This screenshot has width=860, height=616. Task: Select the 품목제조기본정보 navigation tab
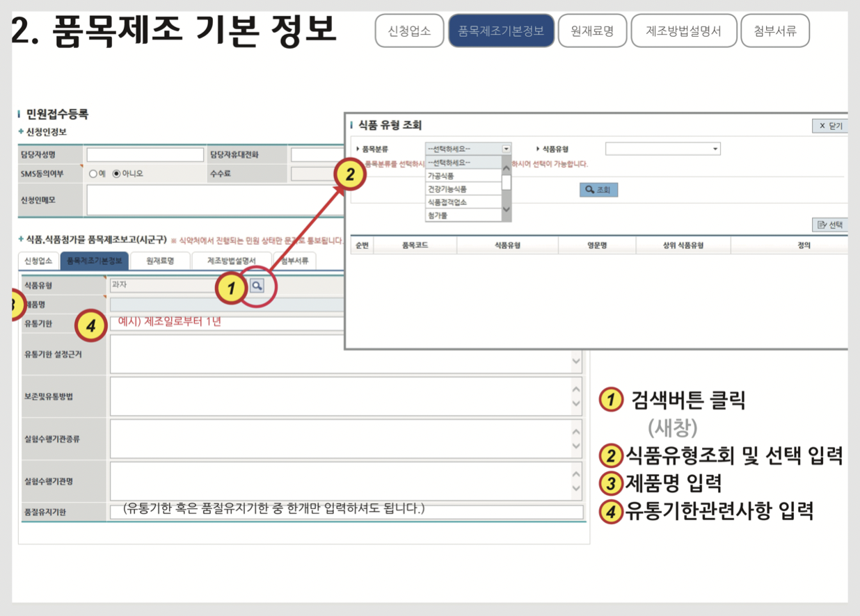501,31
